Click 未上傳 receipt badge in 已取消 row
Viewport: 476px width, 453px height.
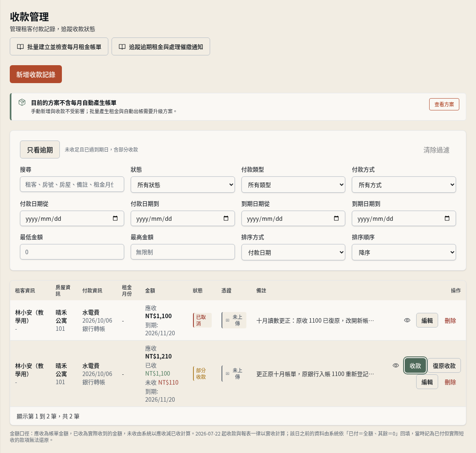(x=234, y=320)
